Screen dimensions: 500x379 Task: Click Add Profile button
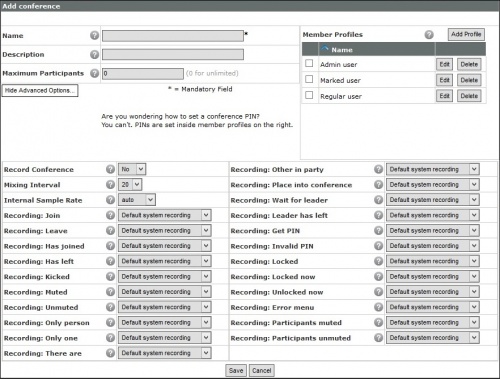(466, 34)
